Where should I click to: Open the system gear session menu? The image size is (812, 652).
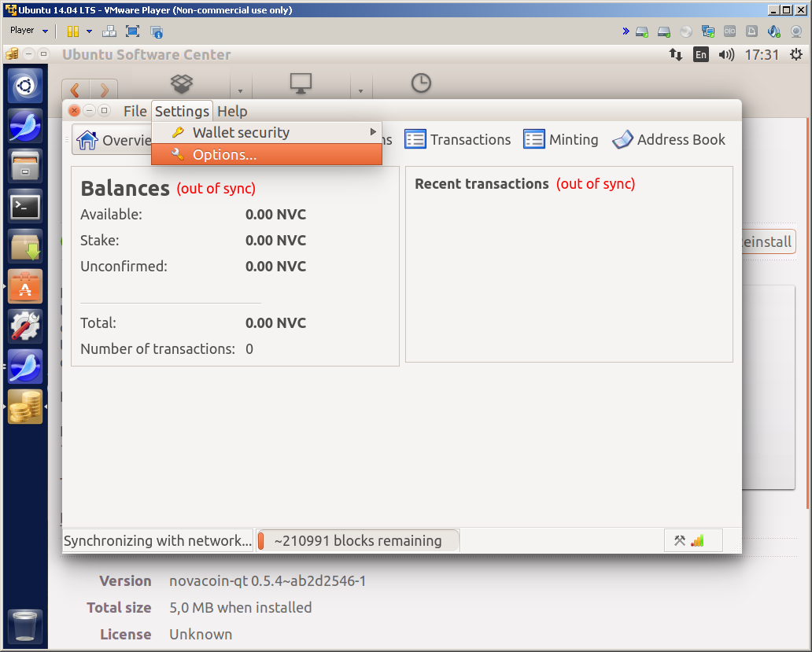(796, 54)
